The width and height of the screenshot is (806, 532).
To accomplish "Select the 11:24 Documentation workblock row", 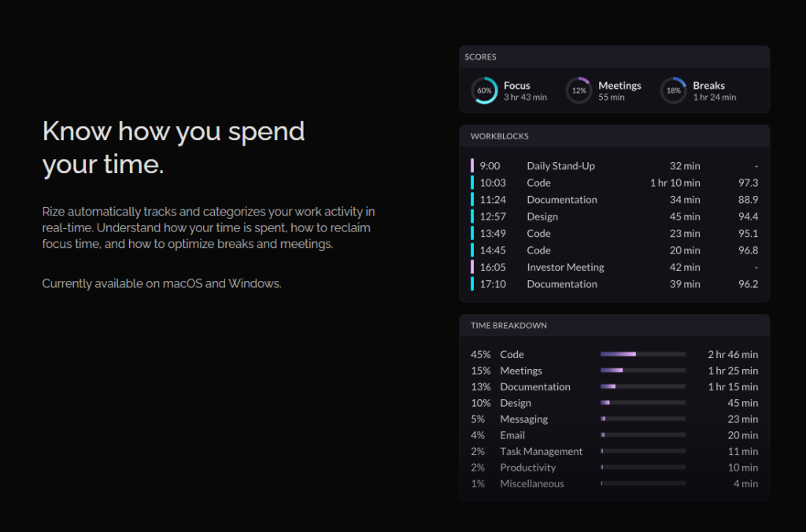I will [x=614, y=200].
